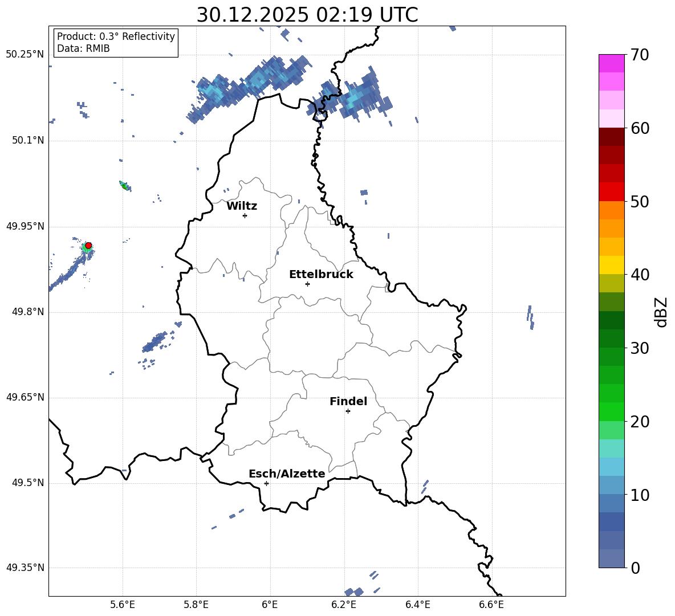Click the colorbar tick value 40
This screenshot has width=675, height=616.
coord(639,275)
